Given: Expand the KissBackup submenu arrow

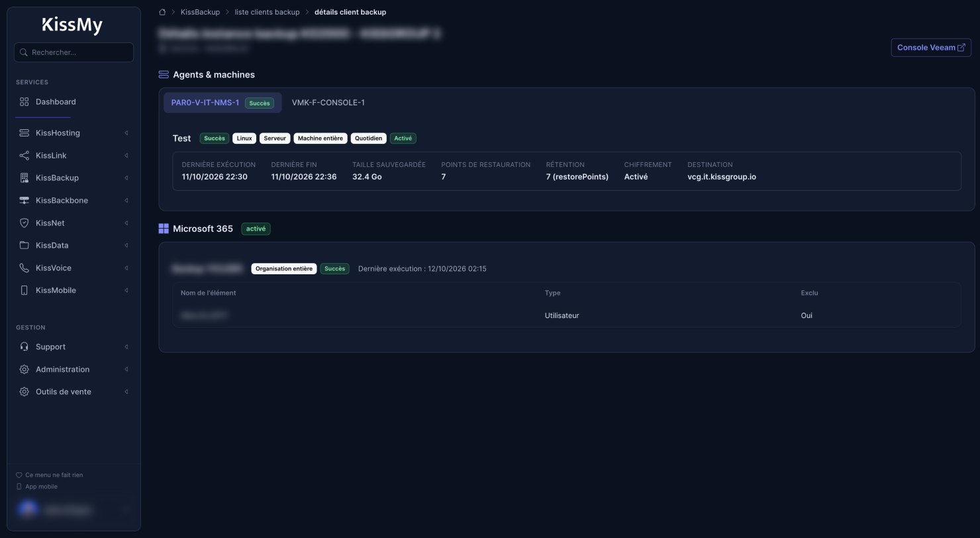Looking at the screenshot, I should [126, 178].
